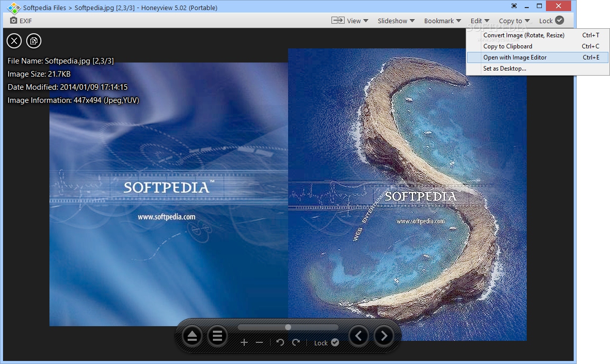
Task: Click the eject/open file button
Action: [192, 336]
